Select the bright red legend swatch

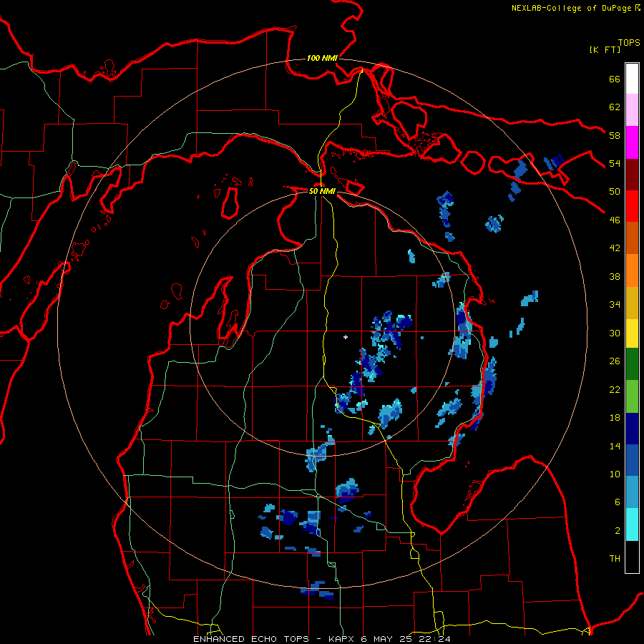click(x=632, y=207)
